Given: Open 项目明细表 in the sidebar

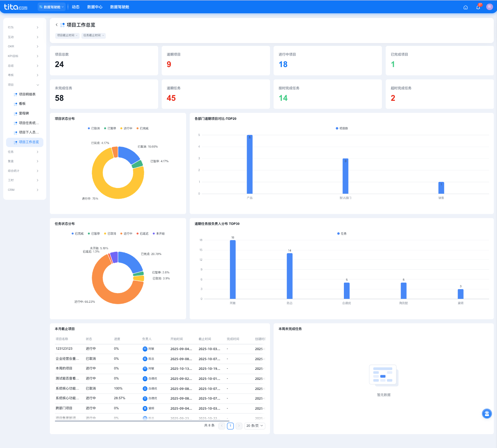Looking at the screenshot, I should (x=27, y=94).
